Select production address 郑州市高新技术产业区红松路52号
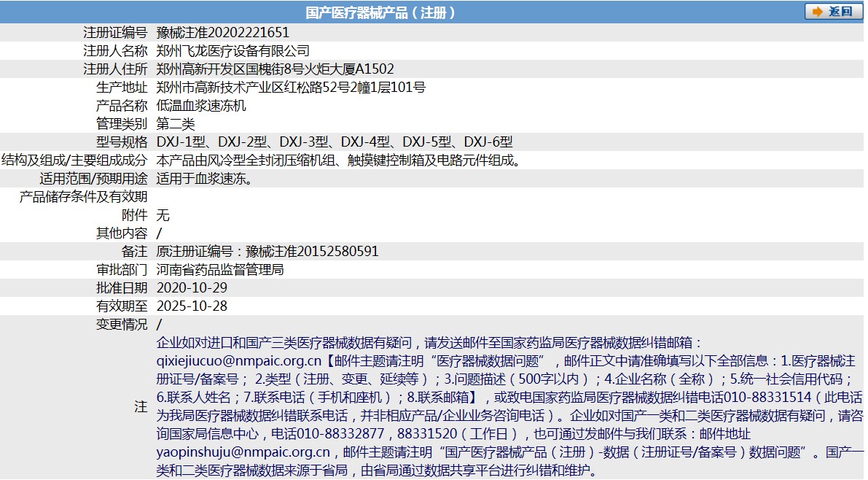This screenshot has height=480, width=868. (x=254, y=88)
